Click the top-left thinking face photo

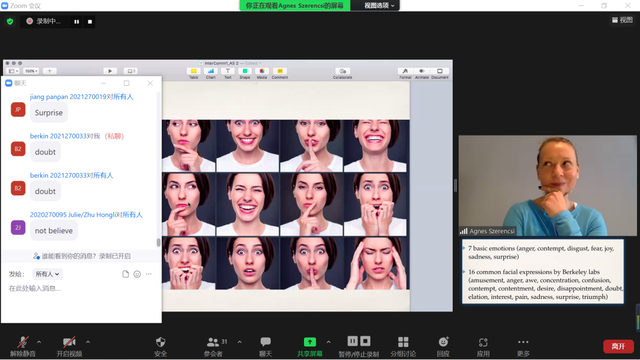coord(188,146)
